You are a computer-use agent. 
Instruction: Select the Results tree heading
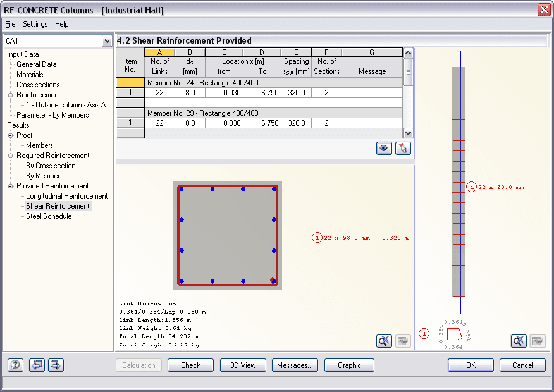18,125
